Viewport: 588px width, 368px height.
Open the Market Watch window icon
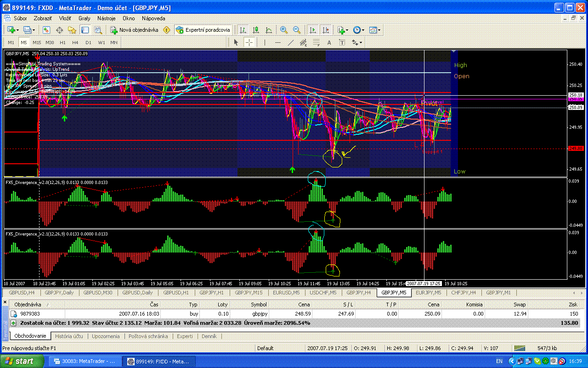(46, 30)
